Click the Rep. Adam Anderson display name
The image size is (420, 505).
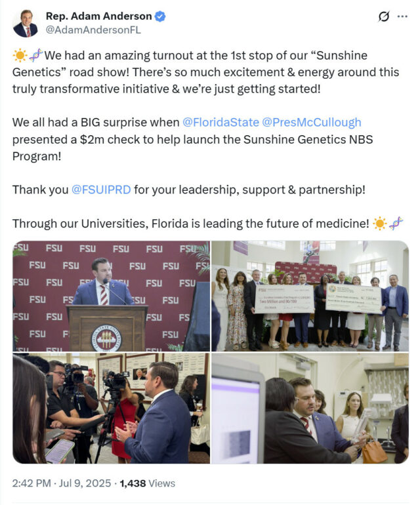click(98, 16)
